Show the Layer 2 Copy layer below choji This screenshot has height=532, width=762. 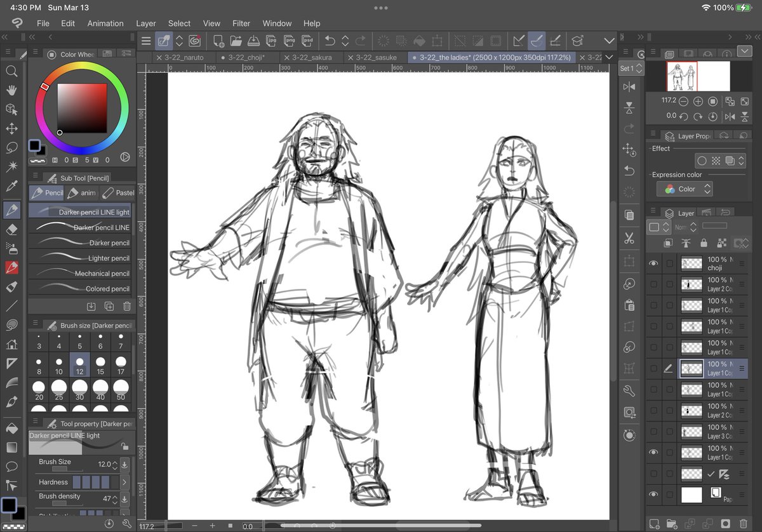pyautogui.click(x=653, y=284)
